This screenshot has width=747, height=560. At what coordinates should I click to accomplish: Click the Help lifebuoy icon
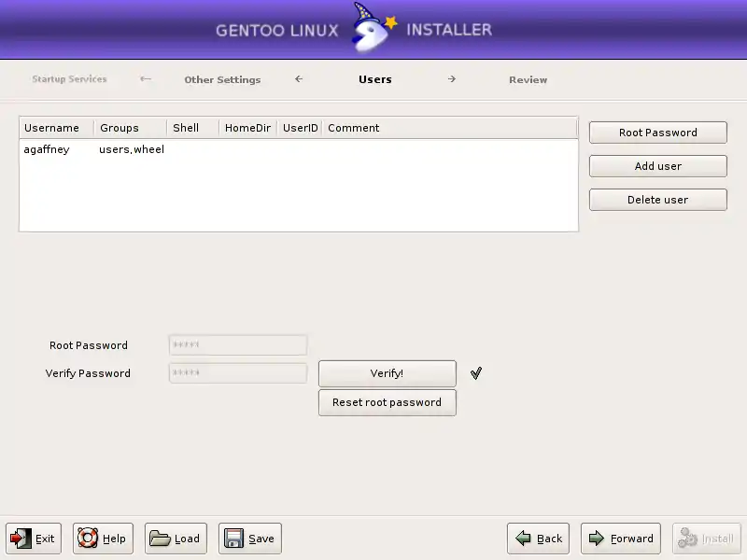tap(88, 539)
